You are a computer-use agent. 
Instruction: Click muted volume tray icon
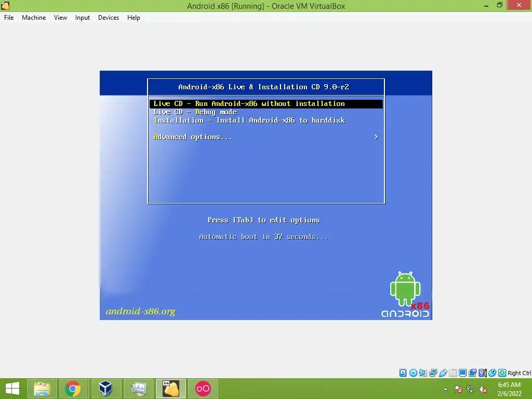point(483,389)
